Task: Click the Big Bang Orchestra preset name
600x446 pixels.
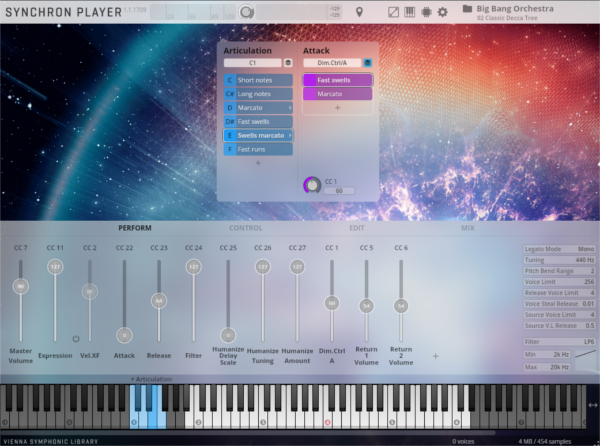Action: point(515,8)
